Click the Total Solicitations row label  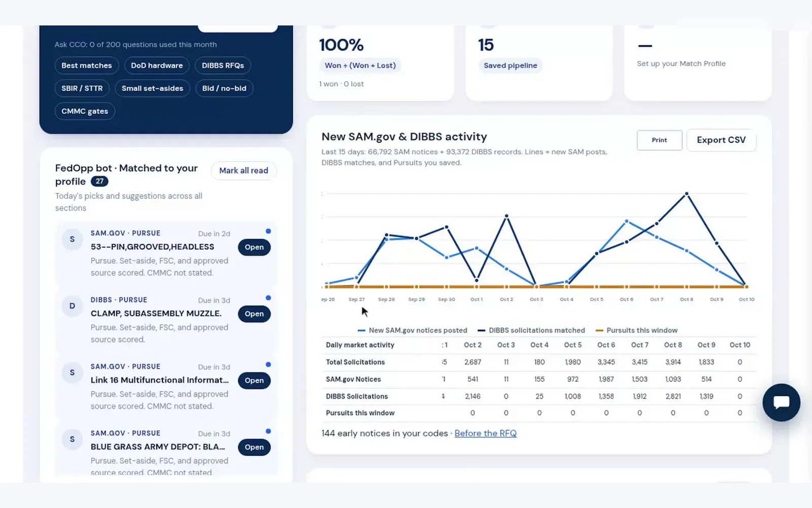[355, 362]
